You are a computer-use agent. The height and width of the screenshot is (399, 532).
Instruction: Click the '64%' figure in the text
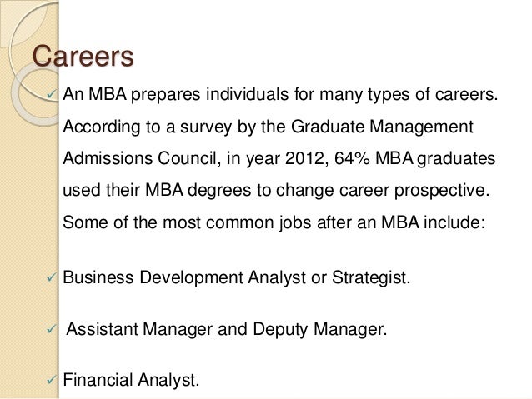(352, 158)
